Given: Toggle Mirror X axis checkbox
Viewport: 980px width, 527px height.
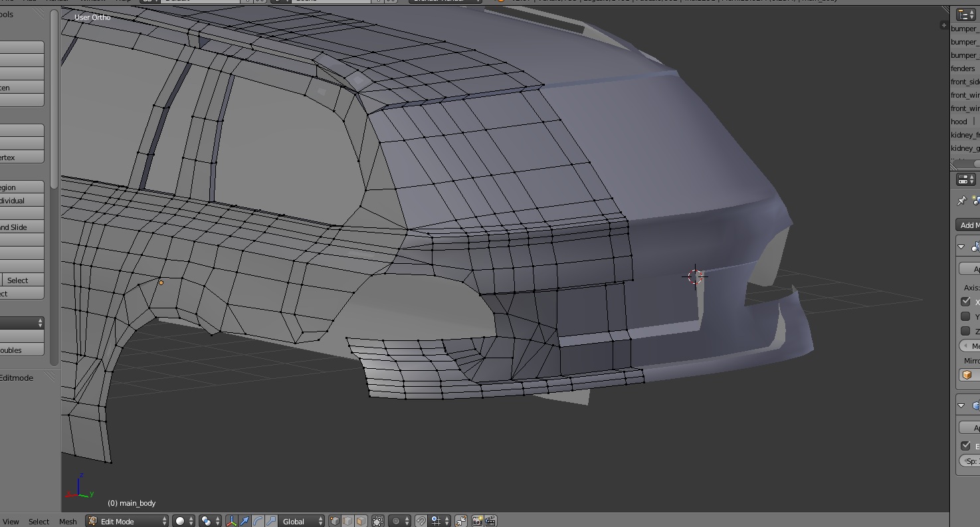Looking at the screenshot, I should 966,302.
